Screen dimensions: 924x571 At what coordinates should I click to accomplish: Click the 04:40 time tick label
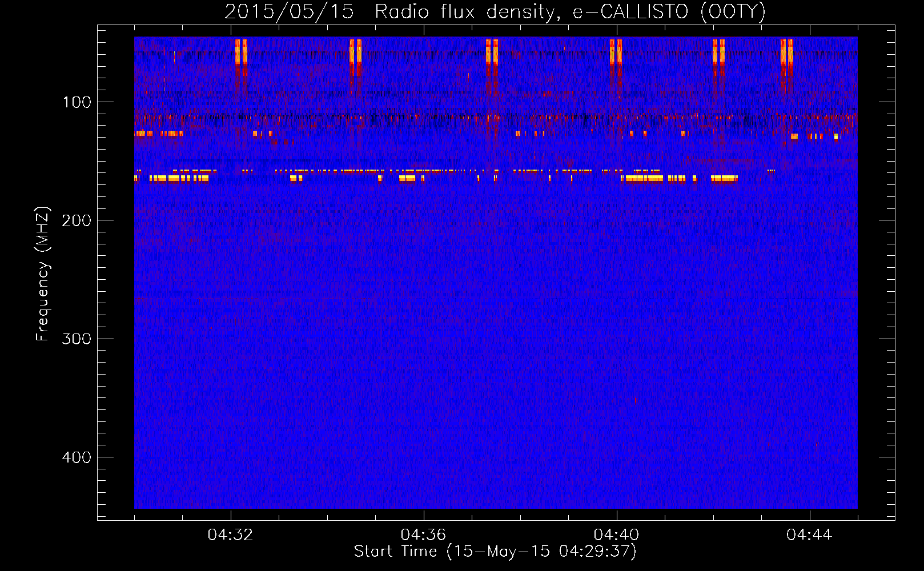tap(616, 535)
